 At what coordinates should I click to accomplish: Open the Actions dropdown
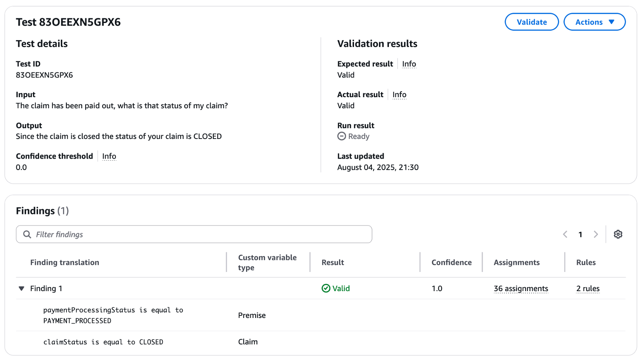coord(595,22)
